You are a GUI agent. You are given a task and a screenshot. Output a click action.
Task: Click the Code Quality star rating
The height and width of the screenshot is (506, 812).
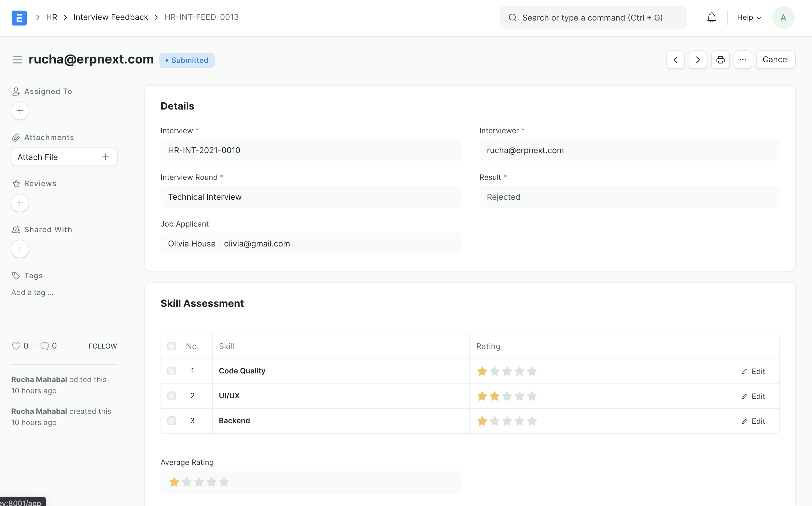[507, 372]
